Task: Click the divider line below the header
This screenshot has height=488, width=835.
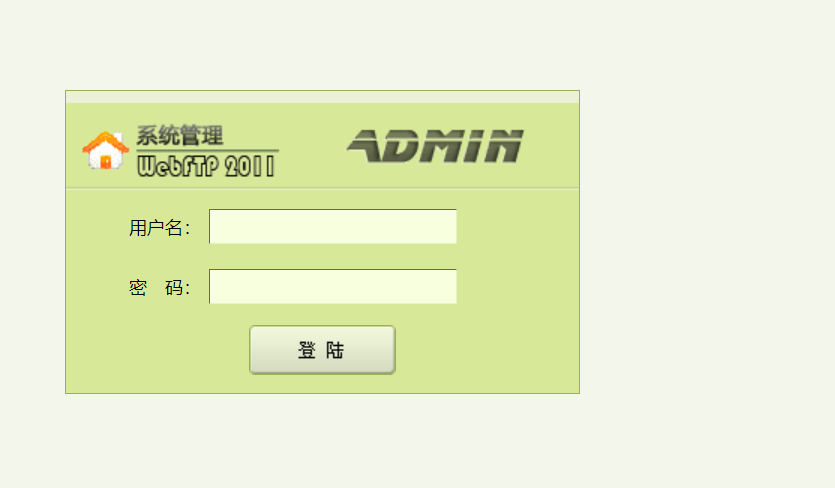Action: tap(322, 188)
